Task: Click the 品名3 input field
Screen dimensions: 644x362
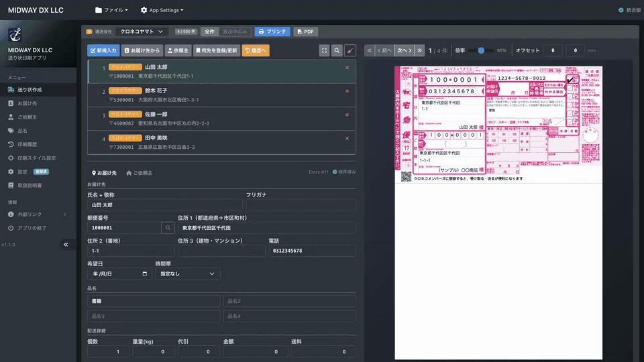Action: point(154,316)
